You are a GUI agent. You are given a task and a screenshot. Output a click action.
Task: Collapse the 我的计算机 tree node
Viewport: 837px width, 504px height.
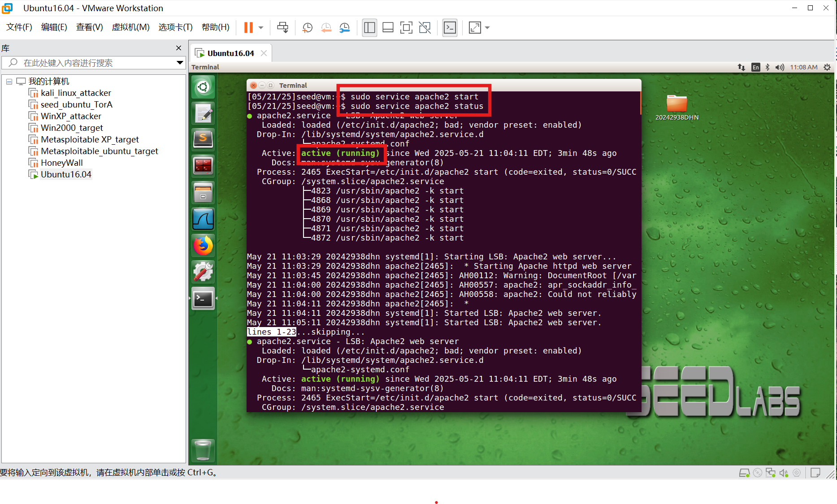pyautogui.click(x=9, y=82)
